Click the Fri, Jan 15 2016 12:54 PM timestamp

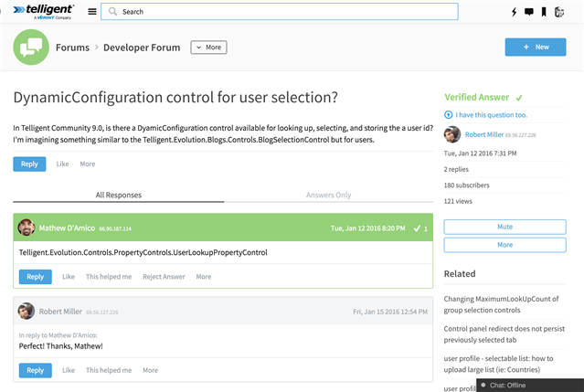coord(390,312)
